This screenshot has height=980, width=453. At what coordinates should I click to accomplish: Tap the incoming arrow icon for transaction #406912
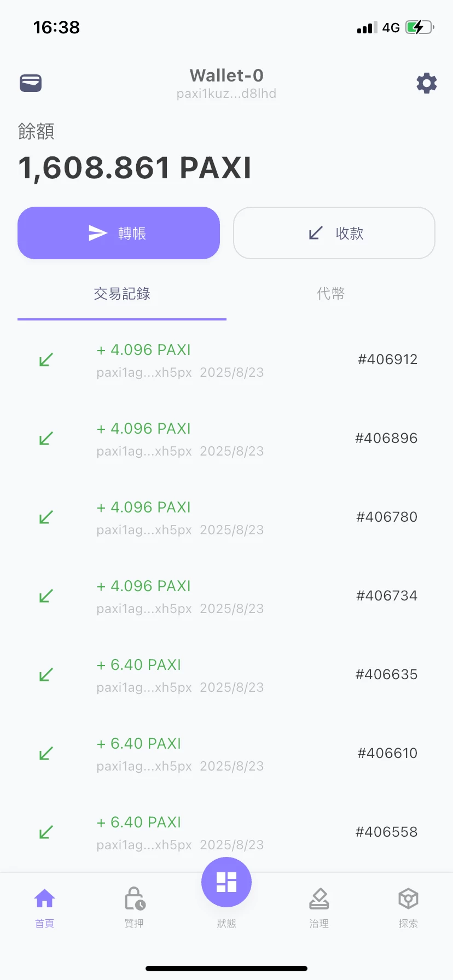click(46, 360)
